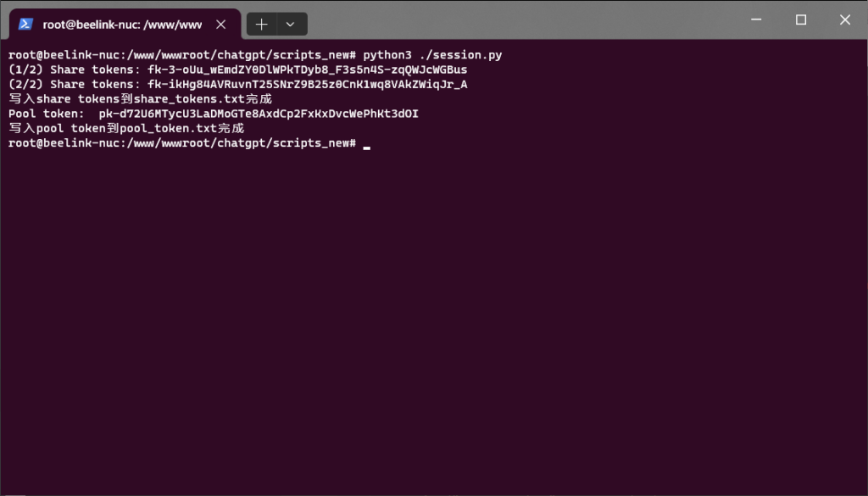868x496 pixels.
Task: Click the share_tokens.txt filename in the output
Action: coord(182,99)
